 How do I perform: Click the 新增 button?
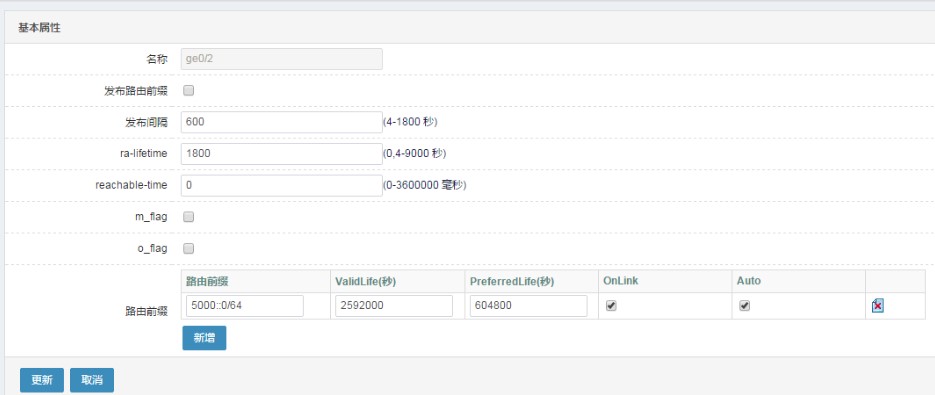(204, 338)
